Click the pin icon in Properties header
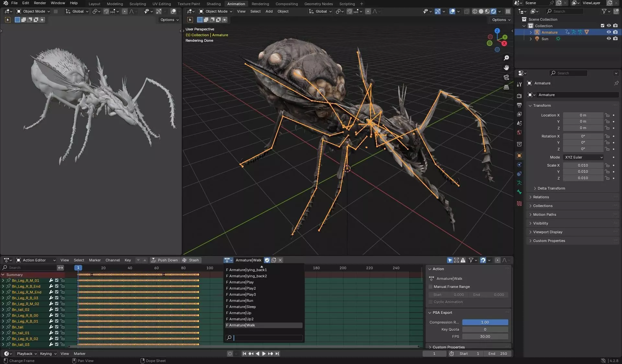Image resolution: width=622 pixels, height=364 pixels. click(x=616, y=83)
